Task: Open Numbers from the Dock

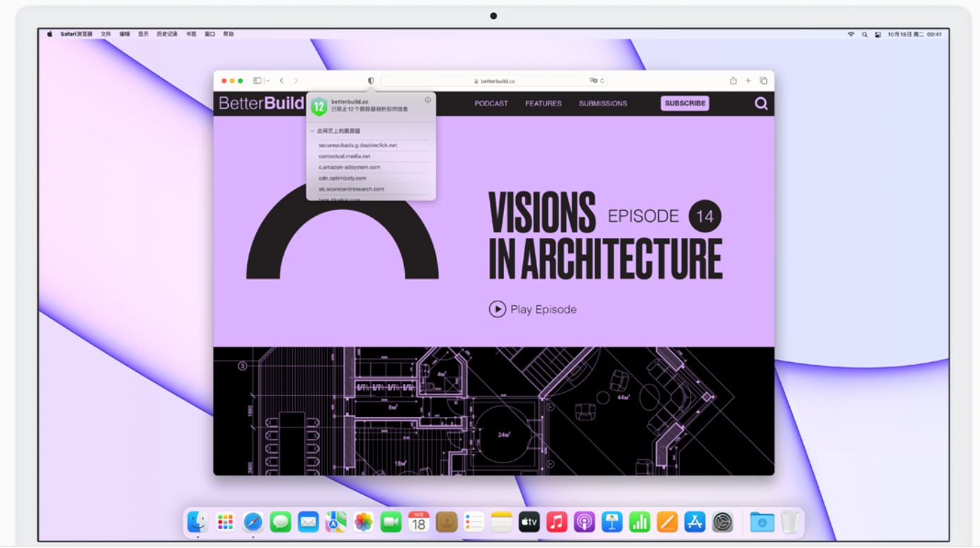Action: click(x=640, y=522)
